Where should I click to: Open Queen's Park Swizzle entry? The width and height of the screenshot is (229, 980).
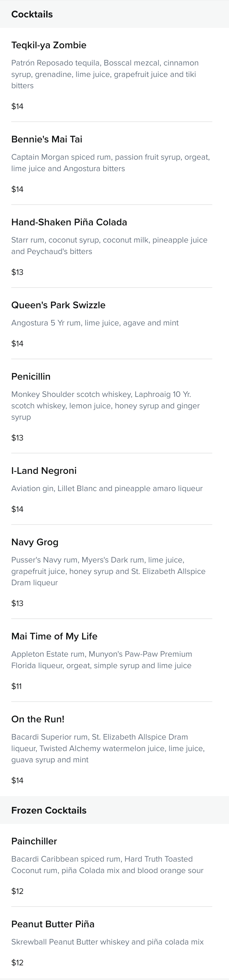click(x=59, y=305)
